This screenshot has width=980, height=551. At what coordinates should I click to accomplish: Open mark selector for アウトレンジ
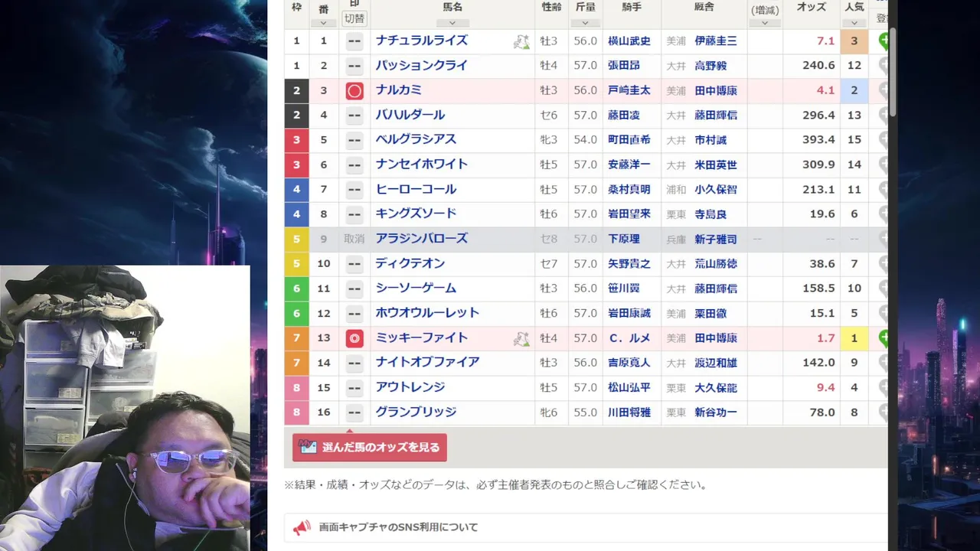click(354, 387)
